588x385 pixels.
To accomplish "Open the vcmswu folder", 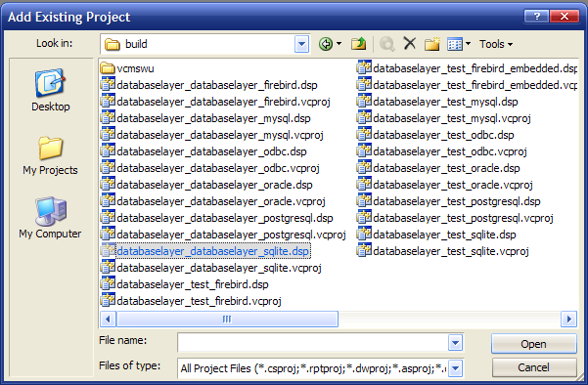I will pyautogui.click(x=127, y=68).
